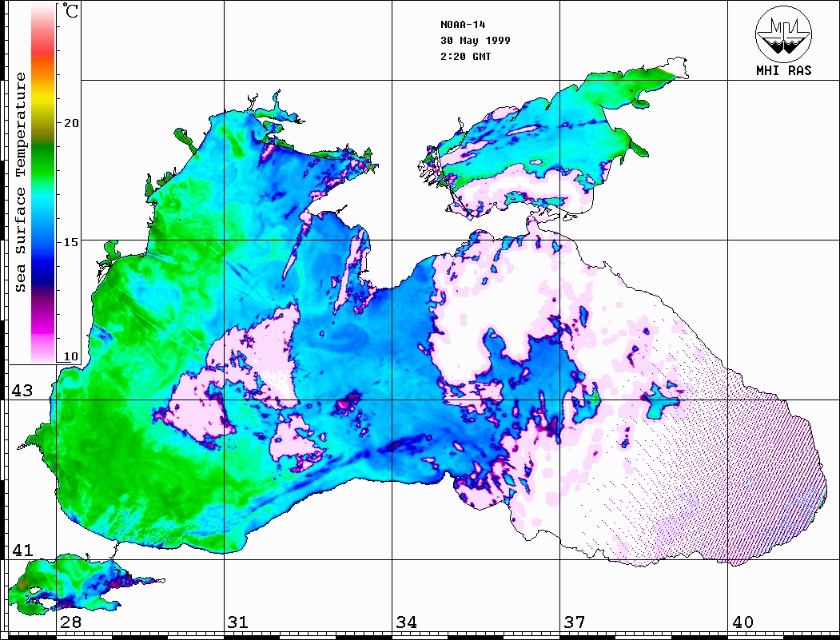Click the latitude label 41

(x=20, y=550)
